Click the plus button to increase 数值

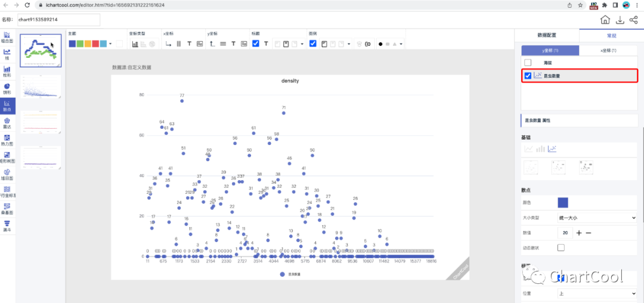578,233
